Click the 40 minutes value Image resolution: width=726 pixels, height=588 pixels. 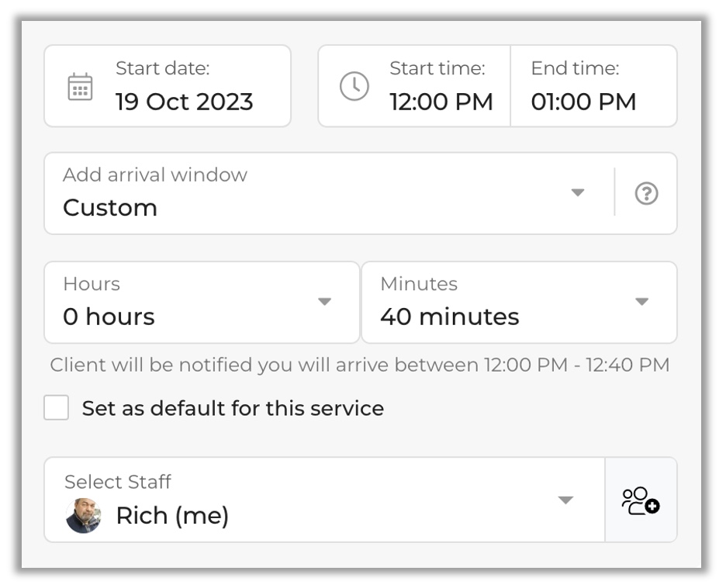(x=450, y=316)
